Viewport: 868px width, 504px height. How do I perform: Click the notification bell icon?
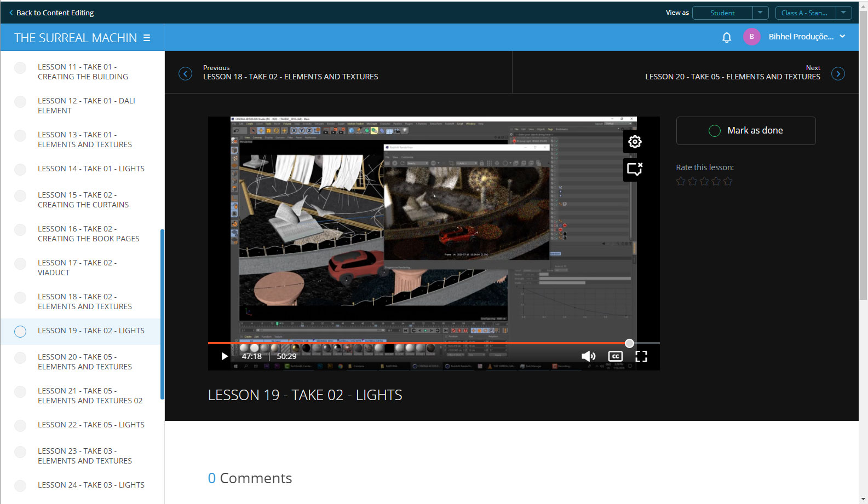[726, 37]
